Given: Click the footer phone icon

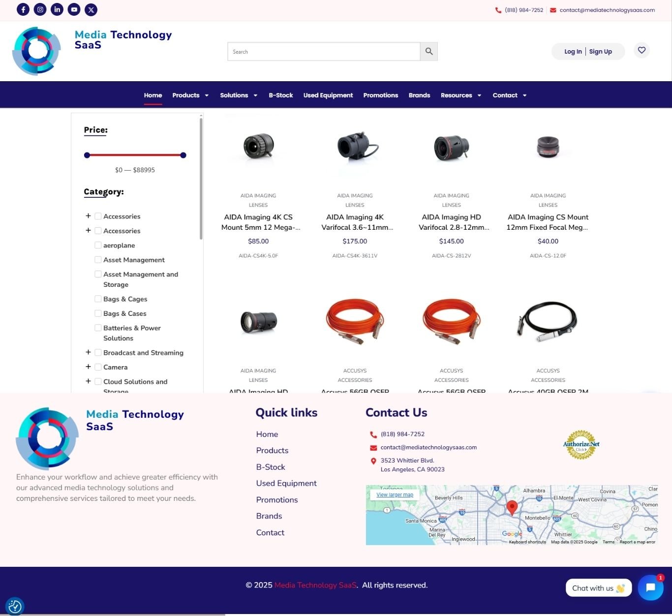Looking at the screenshot, I should coord(373,434).
